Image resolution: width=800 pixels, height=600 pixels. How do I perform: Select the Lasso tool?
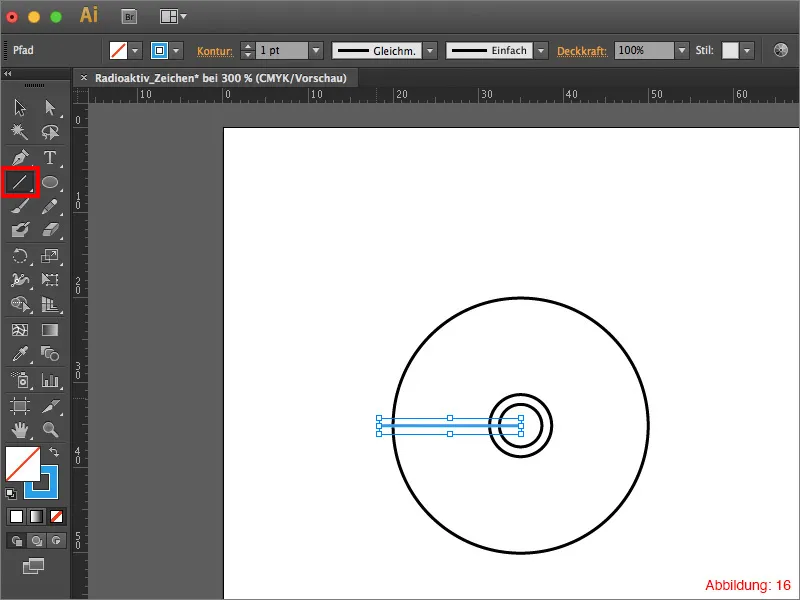[x=50, y=132]
